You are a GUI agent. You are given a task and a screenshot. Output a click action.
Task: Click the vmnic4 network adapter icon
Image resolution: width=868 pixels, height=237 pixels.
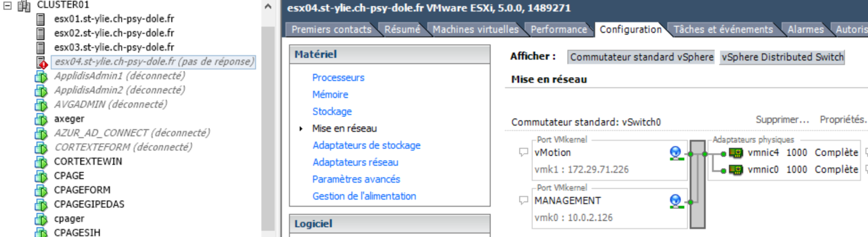[736, 153]
